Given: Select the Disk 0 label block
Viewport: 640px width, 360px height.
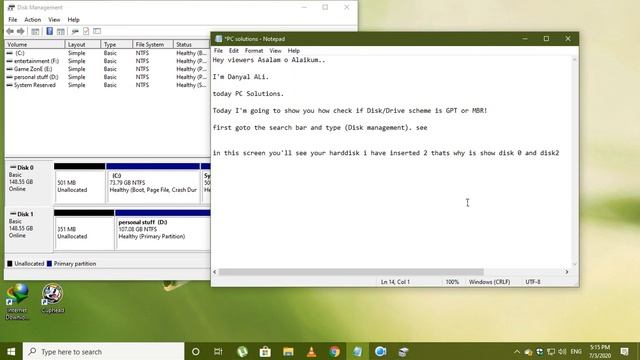Looking at the screenshot, I should tap(29, 183).
